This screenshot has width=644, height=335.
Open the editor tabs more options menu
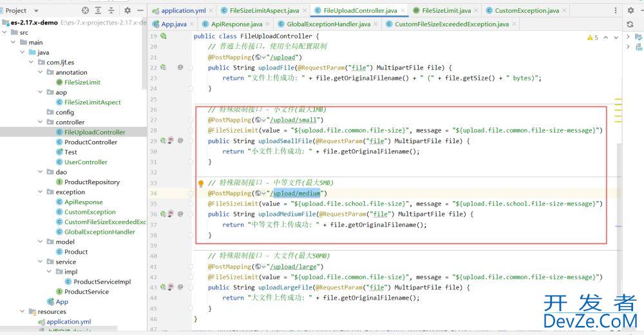pos(615,10)
